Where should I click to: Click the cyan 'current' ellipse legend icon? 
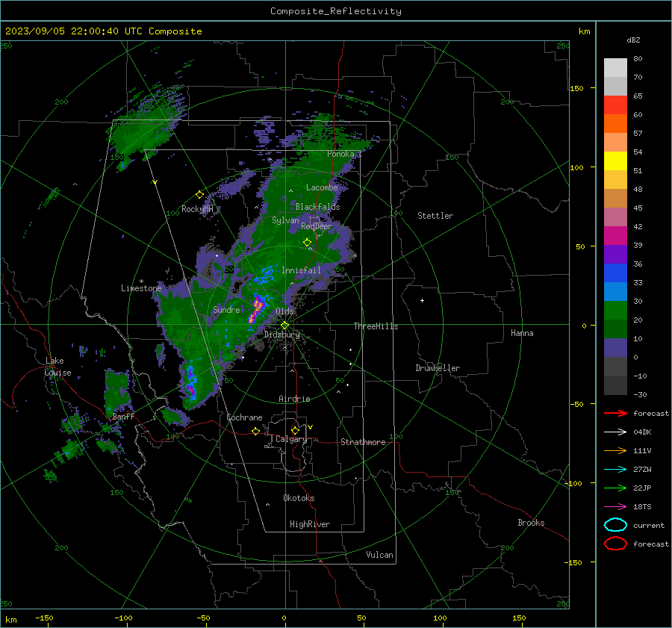pyautogui.click(x=615, y=525)
